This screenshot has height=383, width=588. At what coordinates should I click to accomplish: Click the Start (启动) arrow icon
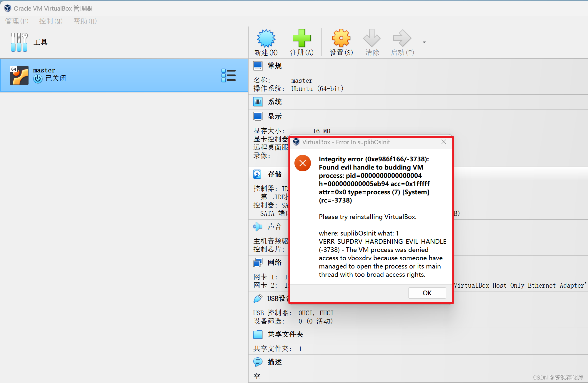point(402,38)
